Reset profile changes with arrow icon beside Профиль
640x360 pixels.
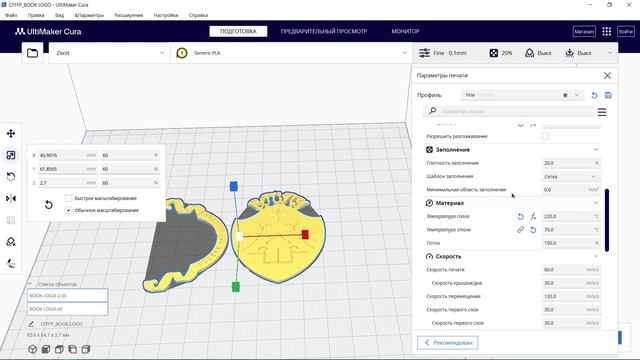point(594,95)
